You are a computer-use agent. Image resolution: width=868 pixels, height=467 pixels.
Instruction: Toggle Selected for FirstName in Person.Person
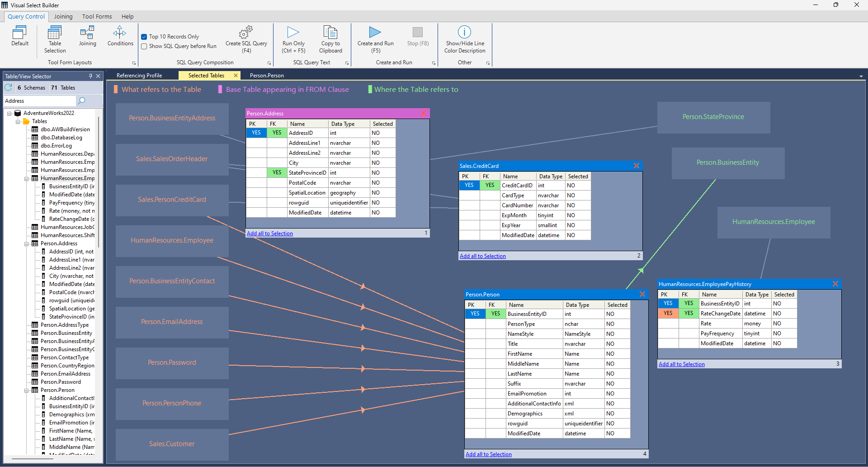coord(617,354)
